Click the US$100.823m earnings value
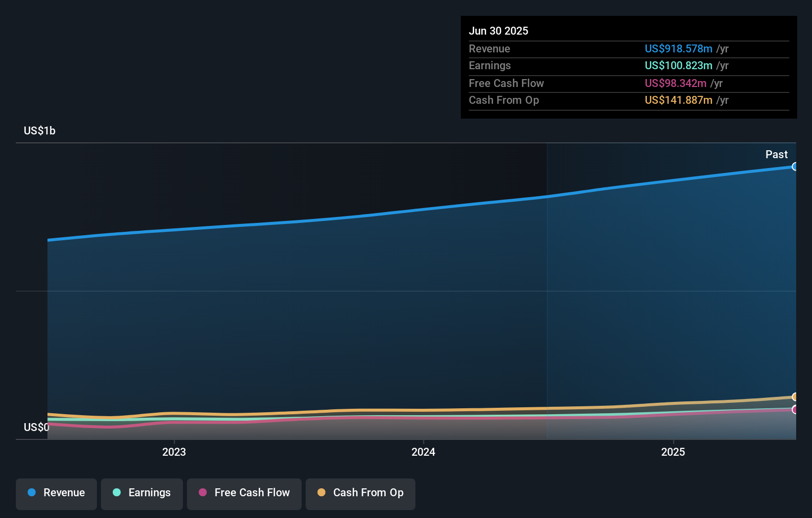This screenshot has height=518, width=812. pos(678,65)
